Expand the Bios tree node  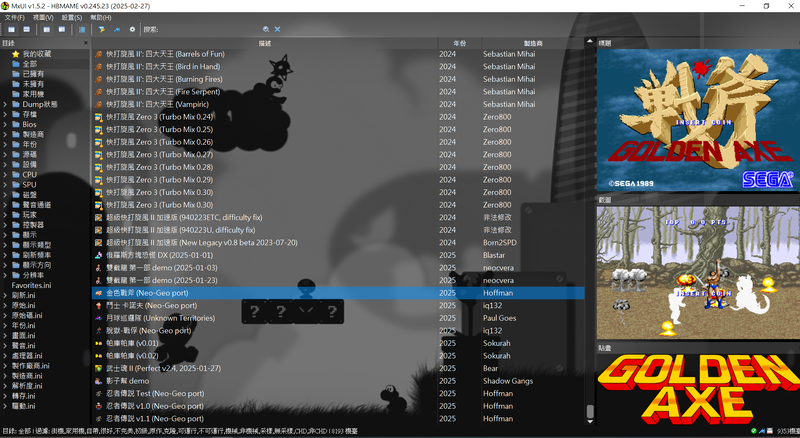(x=5, y=124)
